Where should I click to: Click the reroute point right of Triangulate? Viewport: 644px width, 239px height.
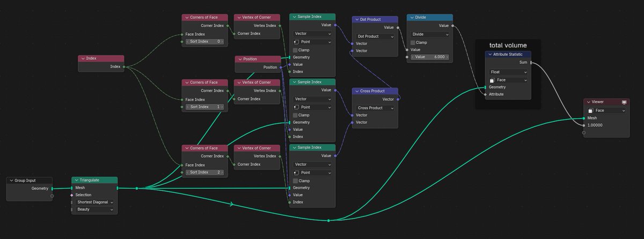[137, 188]
